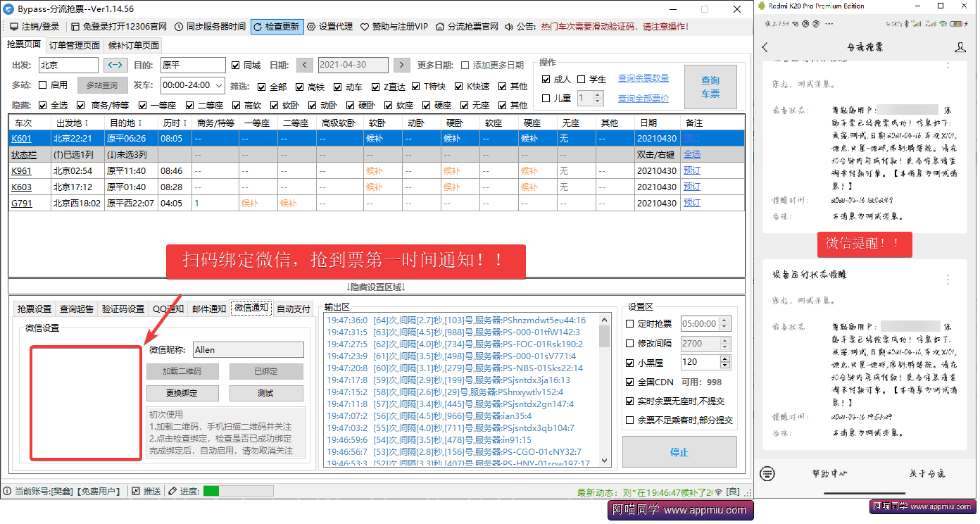Enable 余票不足乘客时,部分提交 option
The image size is (980, 524).
tap(630, 420)
